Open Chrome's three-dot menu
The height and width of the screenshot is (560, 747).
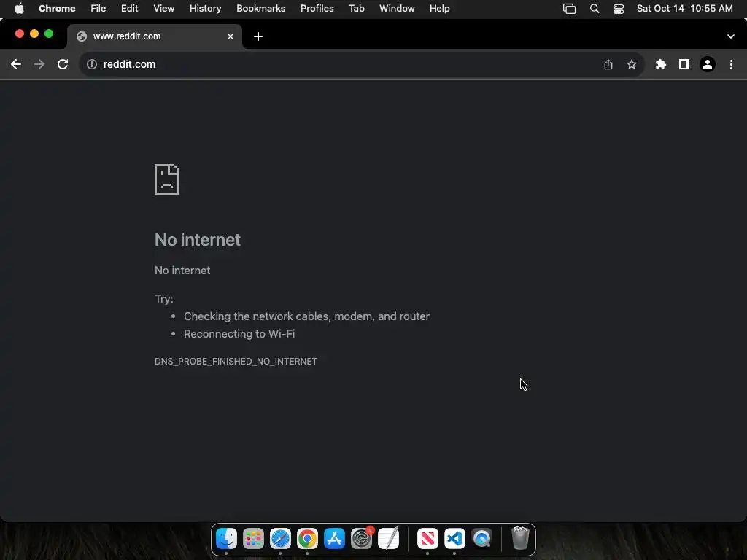(731, 64)
